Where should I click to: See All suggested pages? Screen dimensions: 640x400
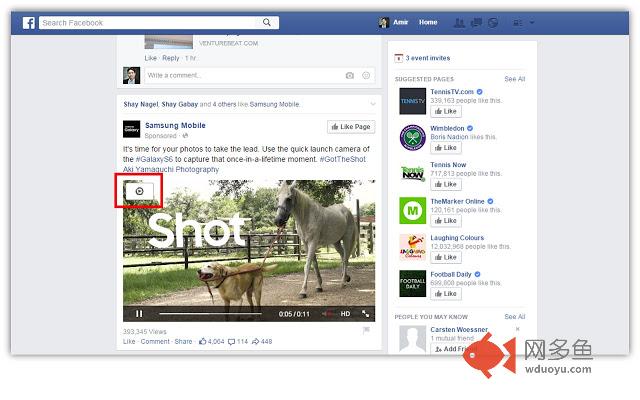point(514,79)
